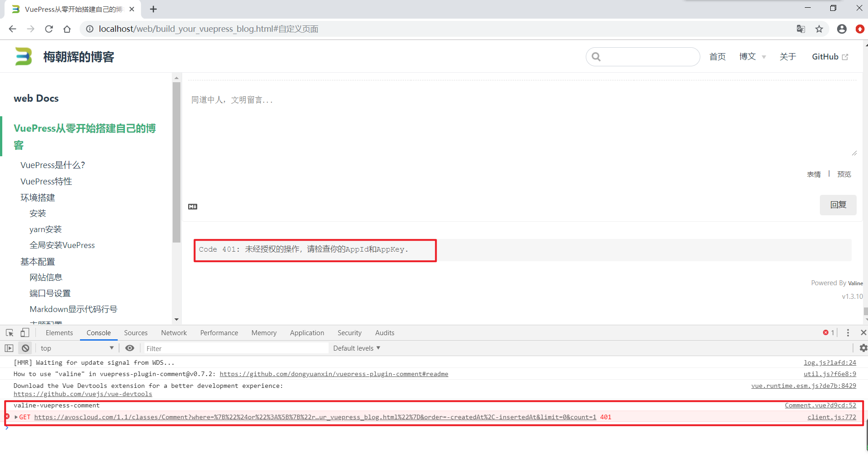Open source link log.js?1afd:24
The width and height of the screenshot is (868, 456).
click(x=830, y=363)
